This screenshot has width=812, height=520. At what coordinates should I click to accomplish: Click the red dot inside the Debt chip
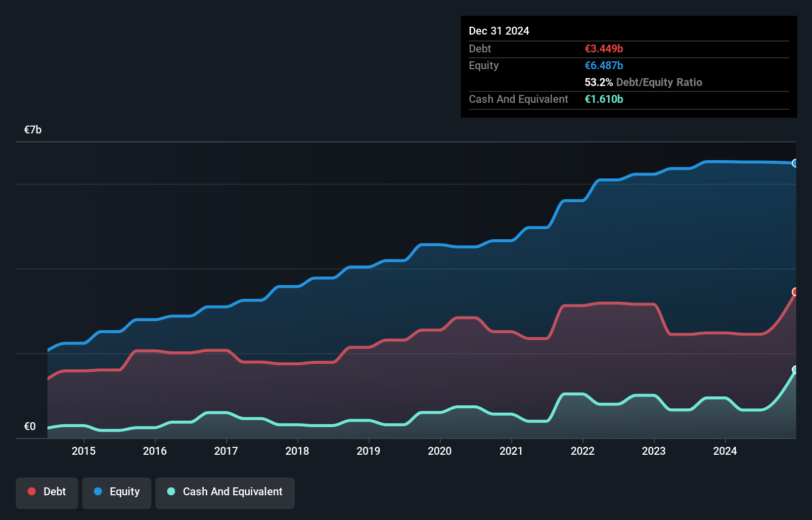pos(31,491)
